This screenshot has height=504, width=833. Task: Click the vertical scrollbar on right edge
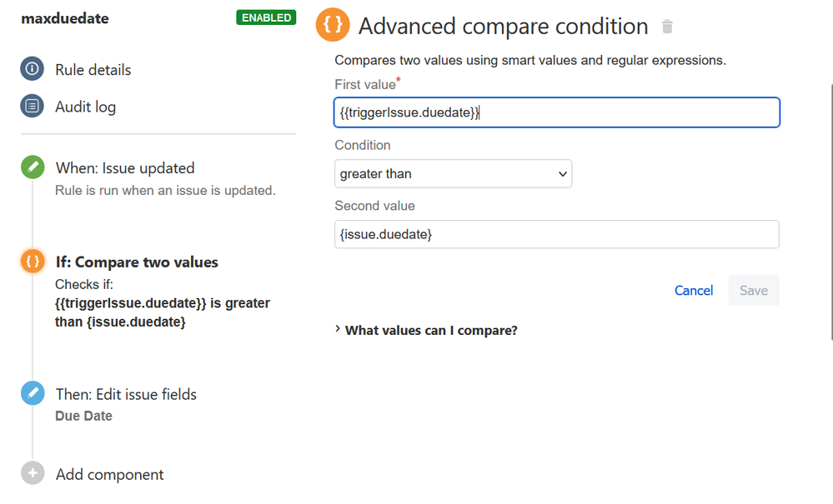point(830,208)
